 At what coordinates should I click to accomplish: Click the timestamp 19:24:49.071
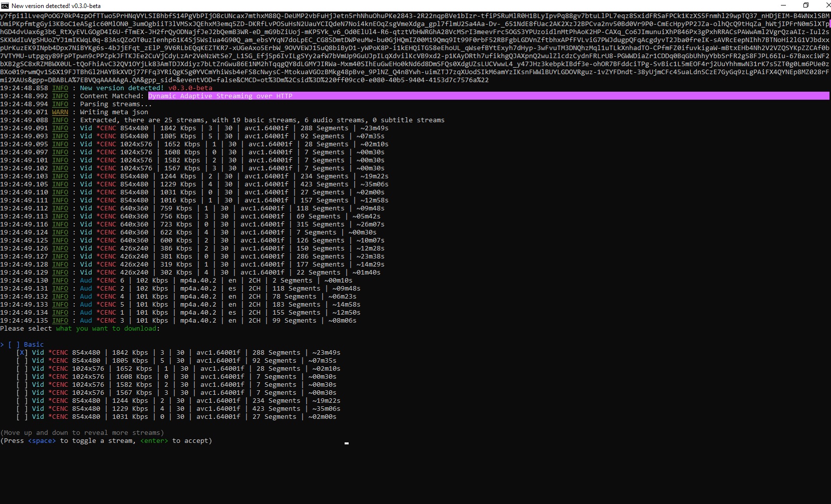[24, 112]
